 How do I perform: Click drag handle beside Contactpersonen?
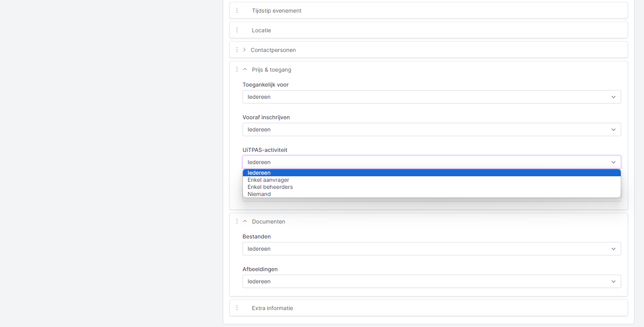click(x=237, y=50)
